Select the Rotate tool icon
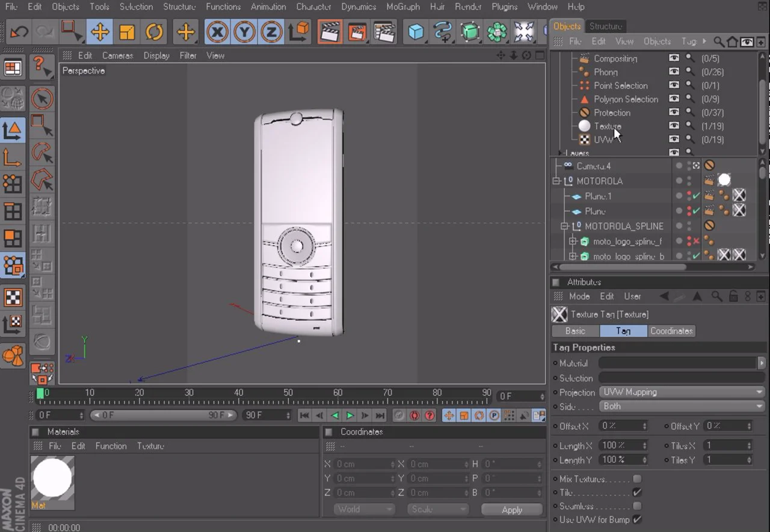This screenshot has height=532, width=770. (x=155, y=31)
